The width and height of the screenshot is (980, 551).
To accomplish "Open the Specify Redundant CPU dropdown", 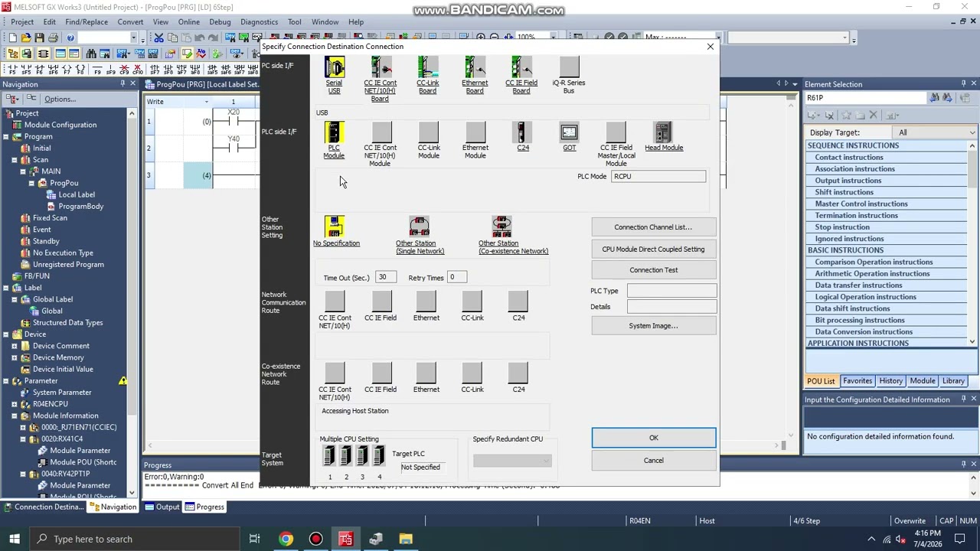I will [x=512, y=461].
